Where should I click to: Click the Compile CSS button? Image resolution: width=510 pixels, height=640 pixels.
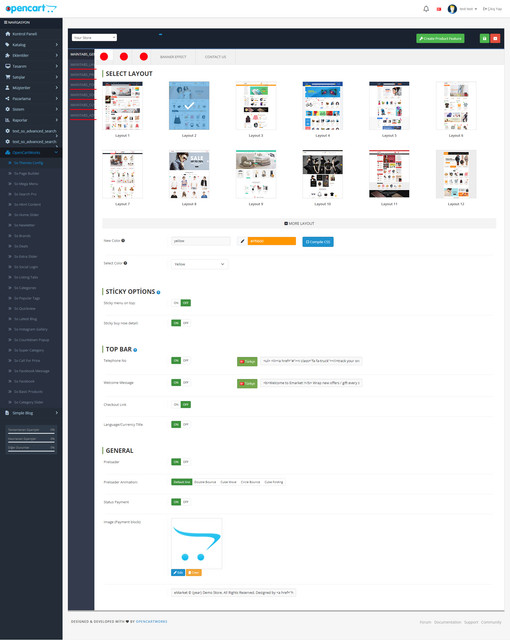(x=318, y=242)
